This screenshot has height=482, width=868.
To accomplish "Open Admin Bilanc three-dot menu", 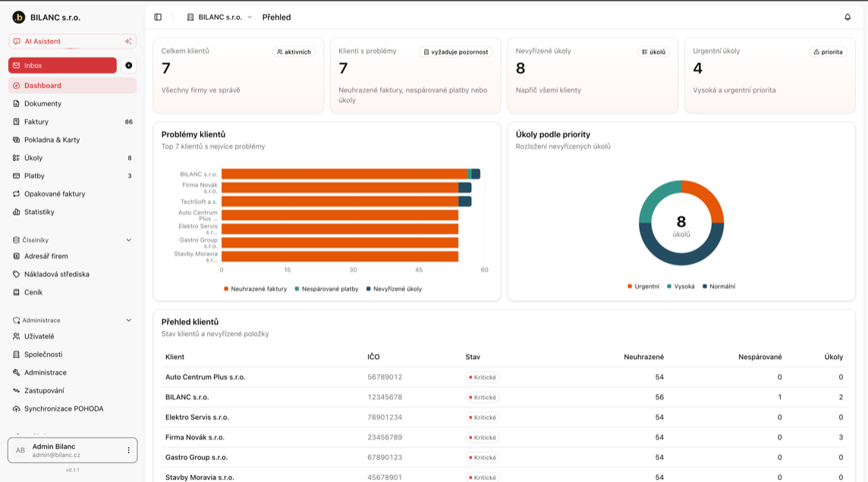I will pyautogui.click(x=128, y=450).
